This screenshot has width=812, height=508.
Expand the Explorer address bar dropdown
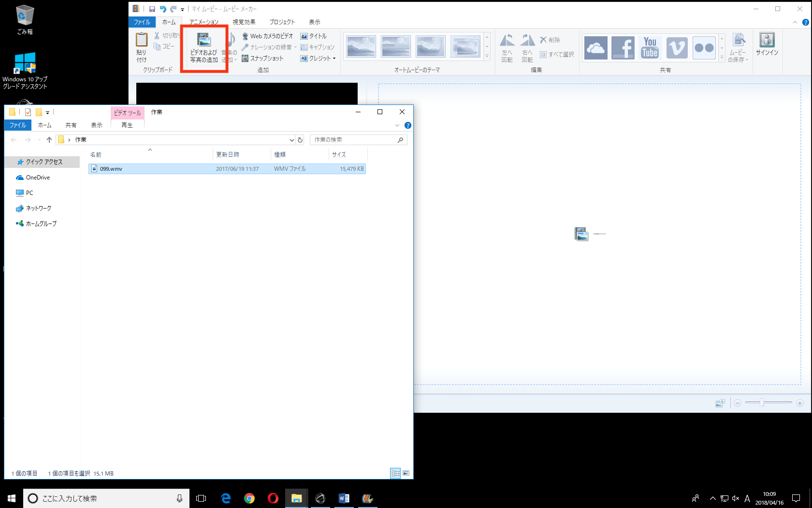[x=291, y=140]
